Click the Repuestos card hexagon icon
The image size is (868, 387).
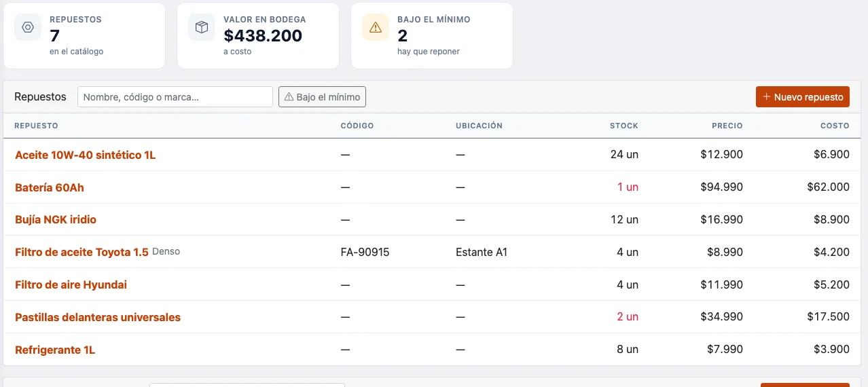[28, 27]
